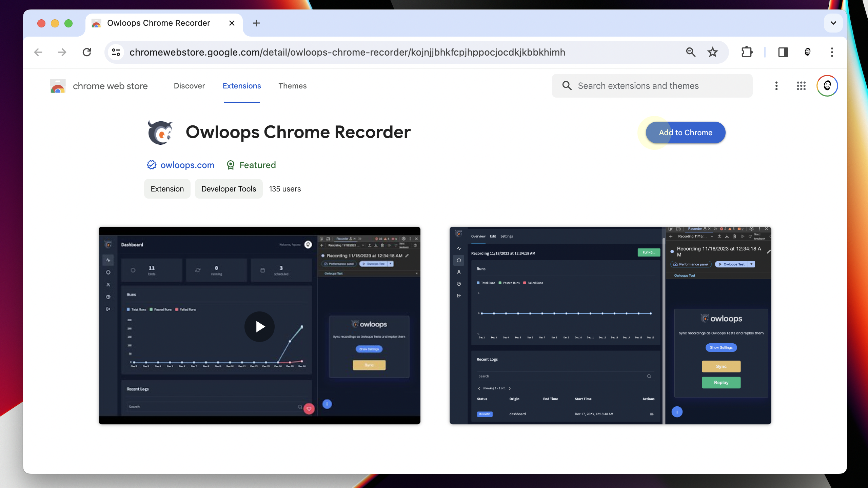Open the Extensions puzzle icon
The height and width of the screenshot is (488, 868).
coord(747,52)
